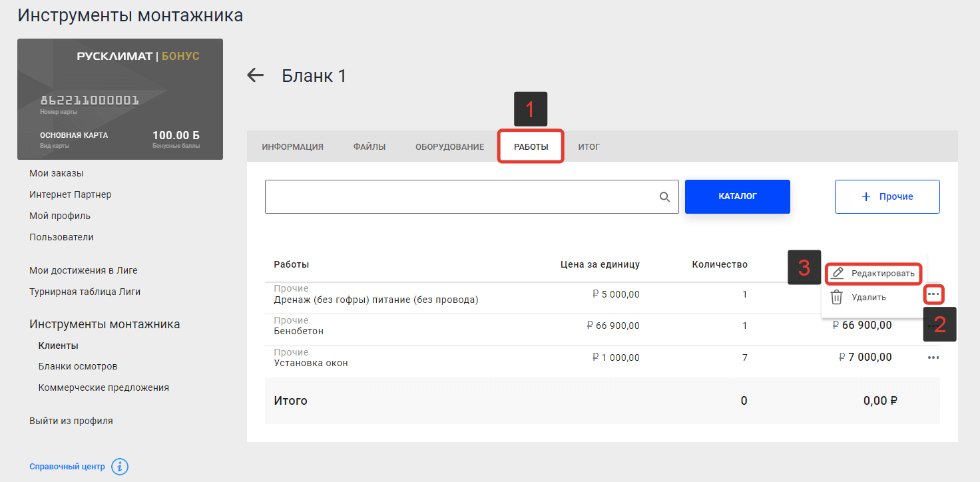The width and height of the screenshot is (980, 482).
Task: Switch to the Информация tab
Action: coord(292,147)
